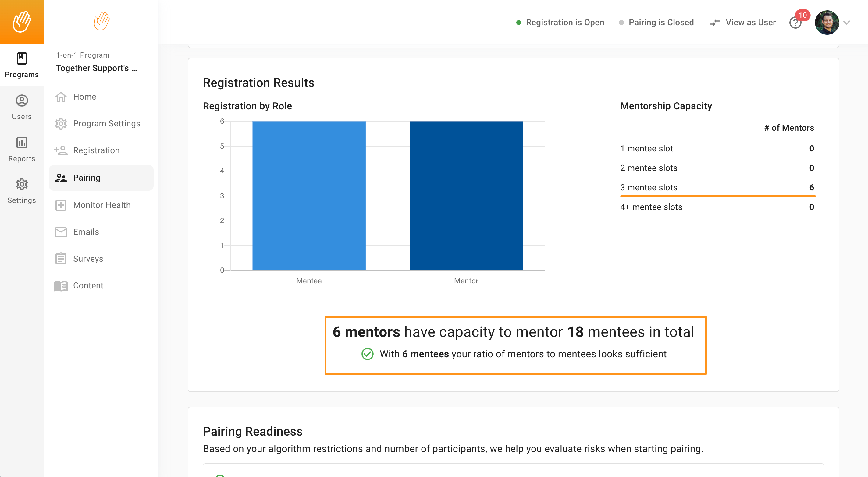Click the Settings gear icon in sidebar
868x477 pixels.
coord(22,185)
